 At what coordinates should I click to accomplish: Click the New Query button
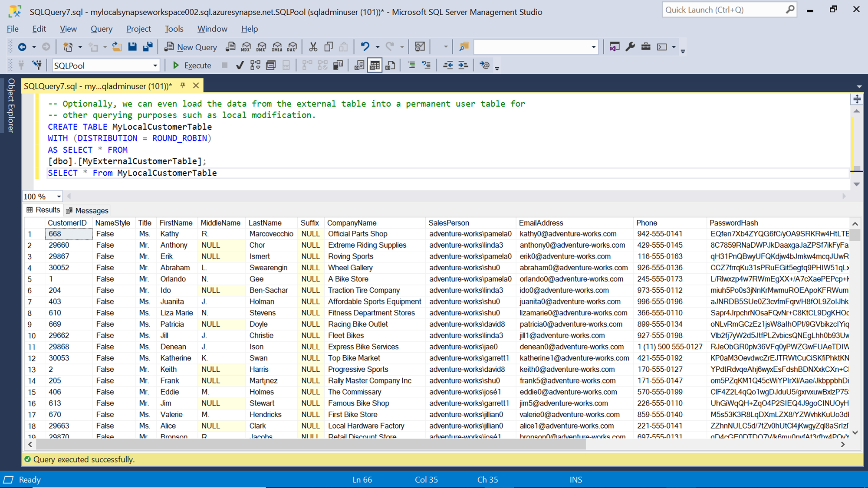coord(191,47)
